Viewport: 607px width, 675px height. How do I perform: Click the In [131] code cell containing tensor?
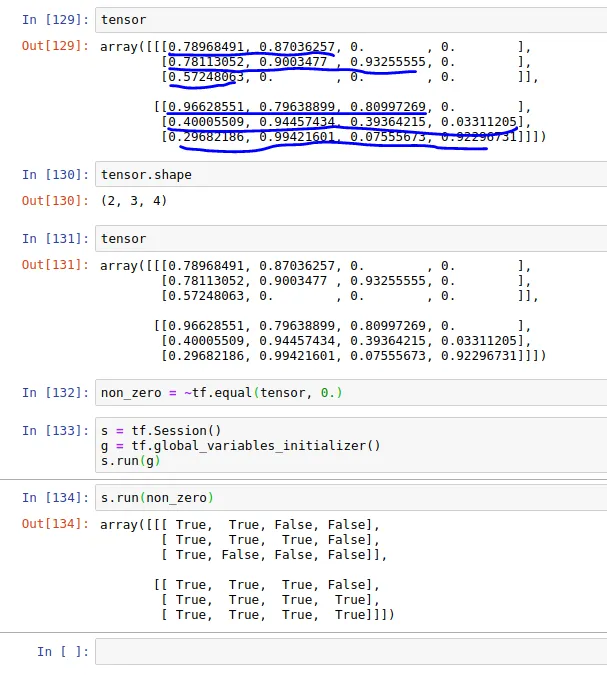pos(351,238)
